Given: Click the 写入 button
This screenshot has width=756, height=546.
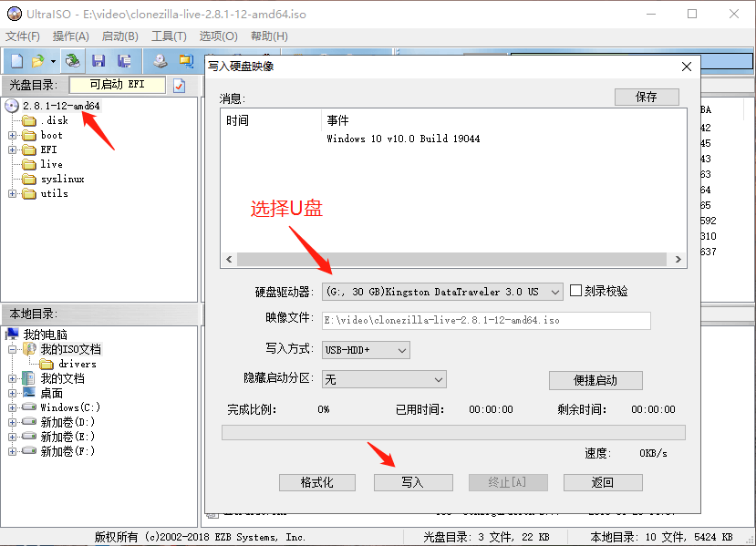Looking at the screenshot, I should 413,482.
